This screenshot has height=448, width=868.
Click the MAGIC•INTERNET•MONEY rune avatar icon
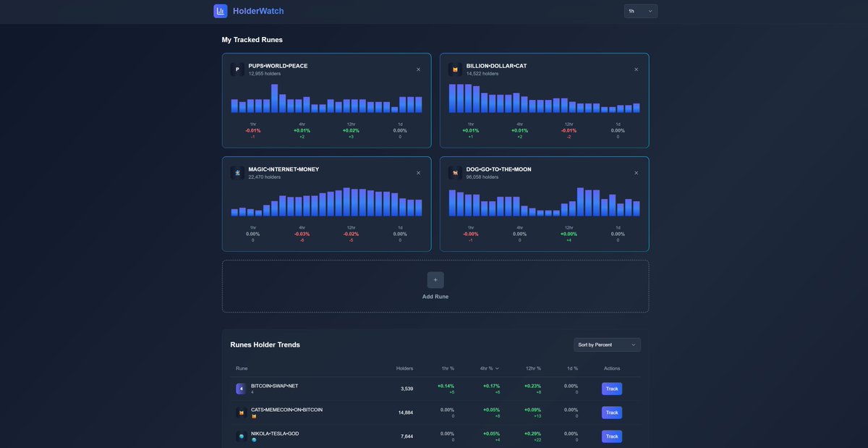point(237,173)
